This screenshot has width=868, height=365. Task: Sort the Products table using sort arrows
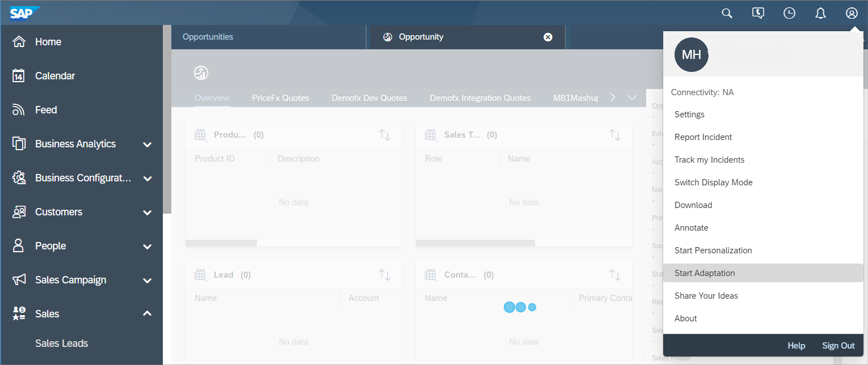click(385, 135)
